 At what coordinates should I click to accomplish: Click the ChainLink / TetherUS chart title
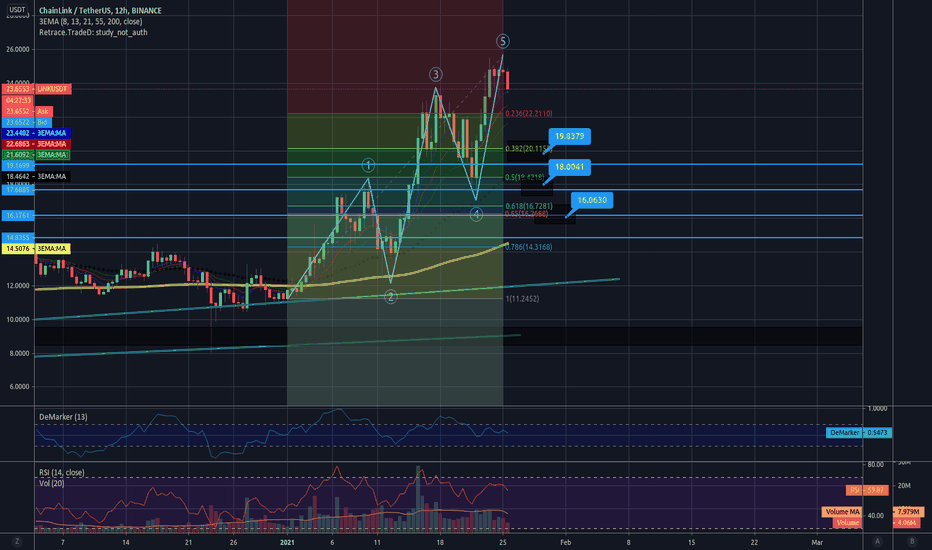pyautogui.click(x=100, y=11)
